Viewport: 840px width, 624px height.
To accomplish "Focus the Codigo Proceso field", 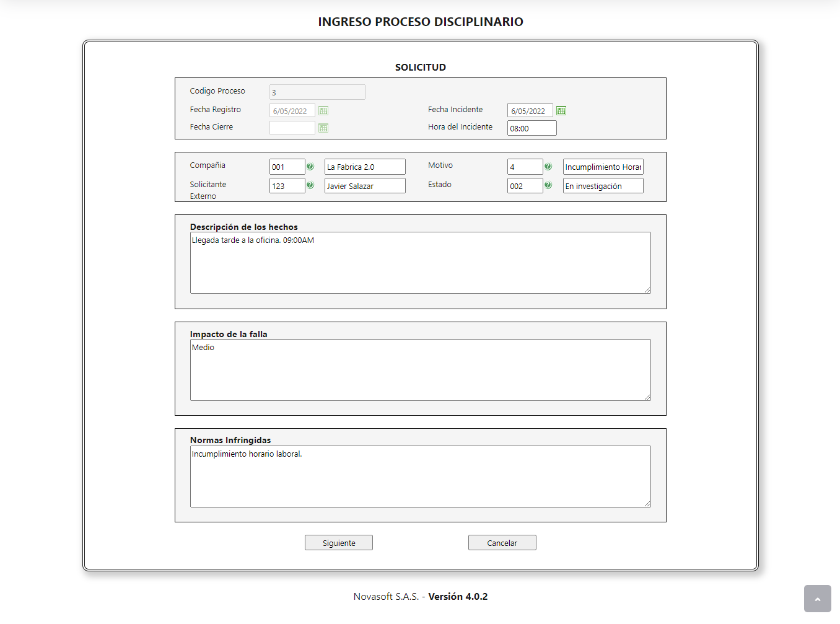I will 317,92.
